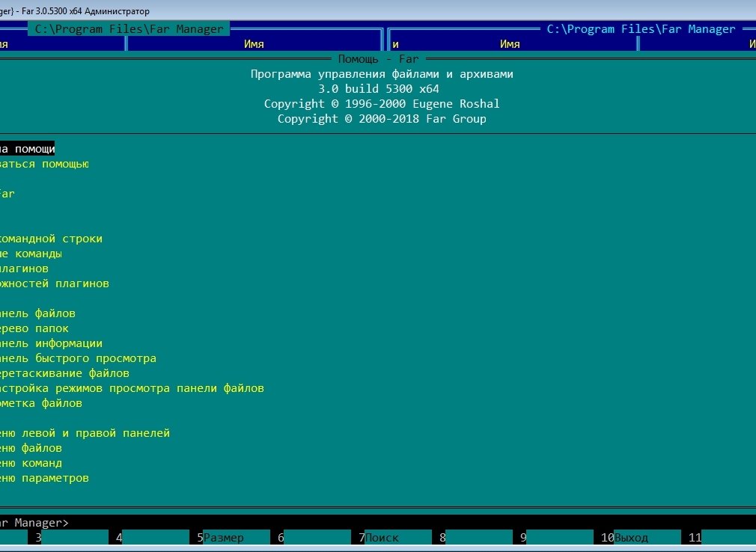Image resolution: width=756 pixels, height=552 pixels.
Task: Click the "Помощь - Far" help window title
Action: click(x=378, y=59)
